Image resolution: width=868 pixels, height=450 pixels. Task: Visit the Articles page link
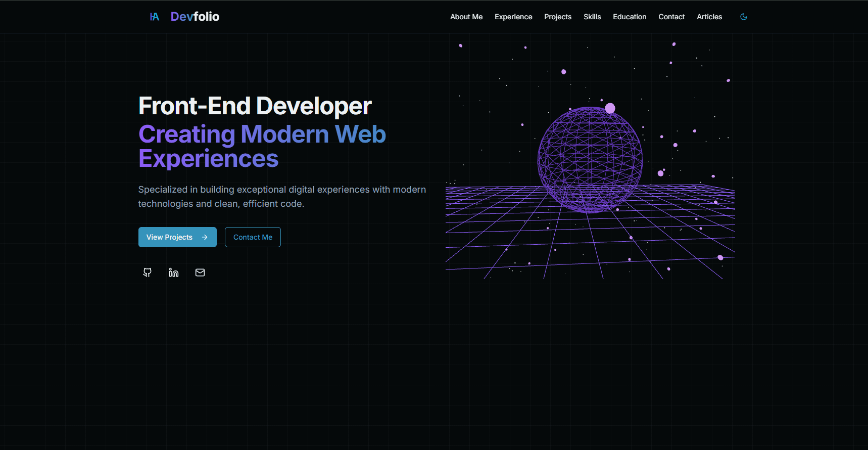click(709, 17)
